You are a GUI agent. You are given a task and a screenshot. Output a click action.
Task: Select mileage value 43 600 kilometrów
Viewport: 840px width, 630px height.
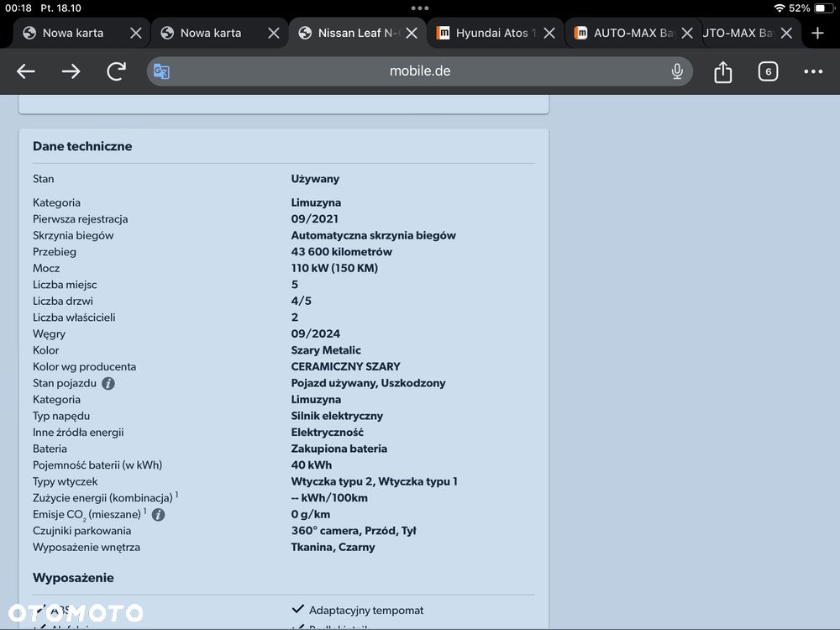(341, 252)
